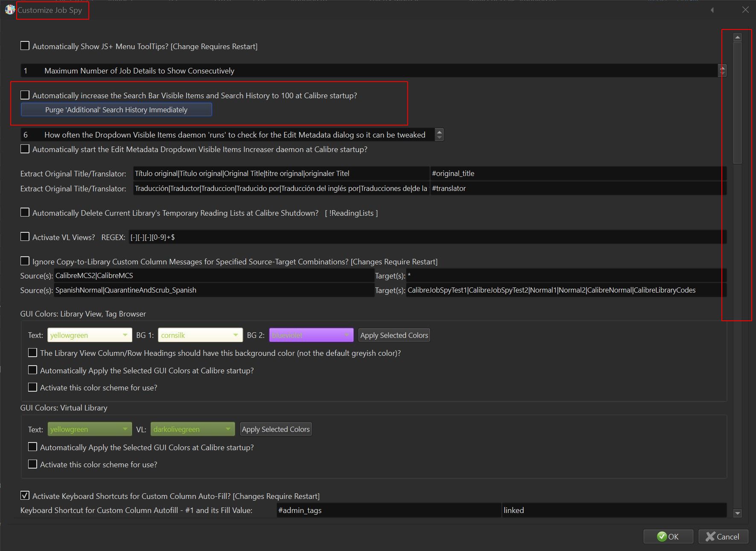Edit Source field containing SpanishNormal|QuarantineAndScrub_Spanish

(214, 290)
